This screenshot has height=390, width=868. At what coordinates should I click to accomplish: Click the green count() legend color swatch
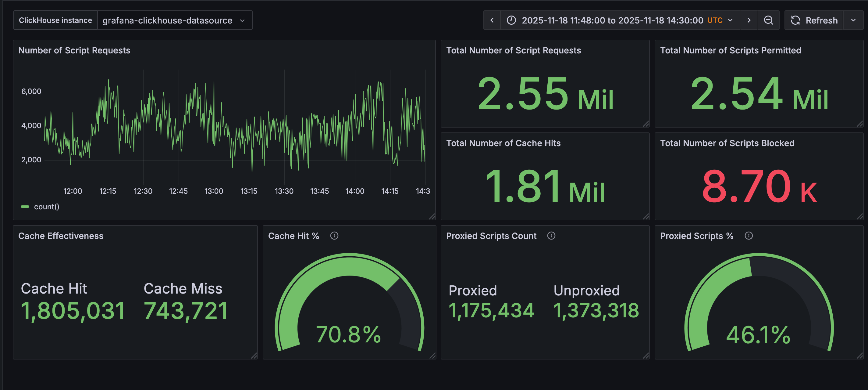point(25,207)
